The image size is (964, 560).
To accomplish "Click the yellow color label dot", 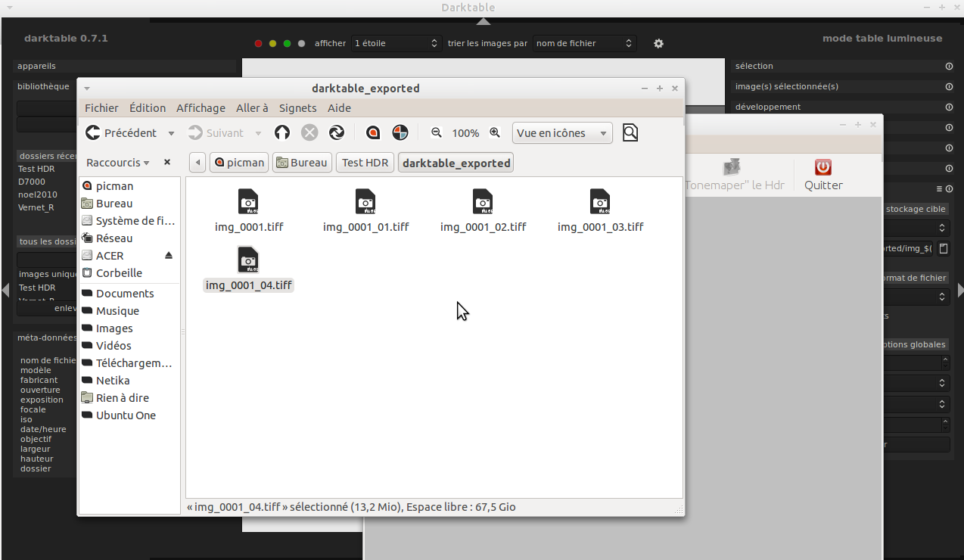I will [x=273, y=43].
